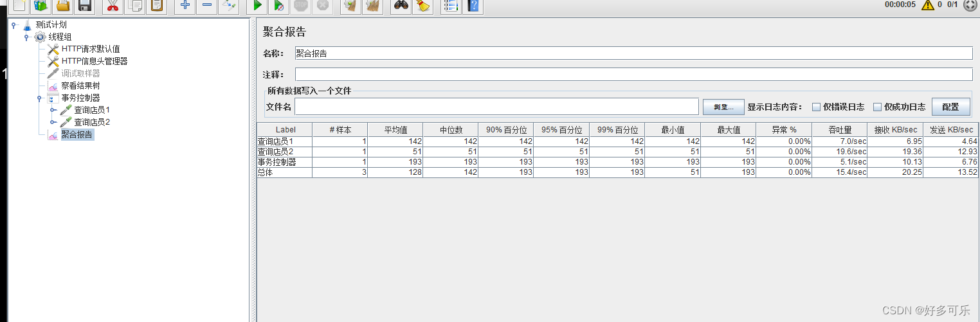
Task: Click the thread status icon at top right
Action: (x=970, y=5)
